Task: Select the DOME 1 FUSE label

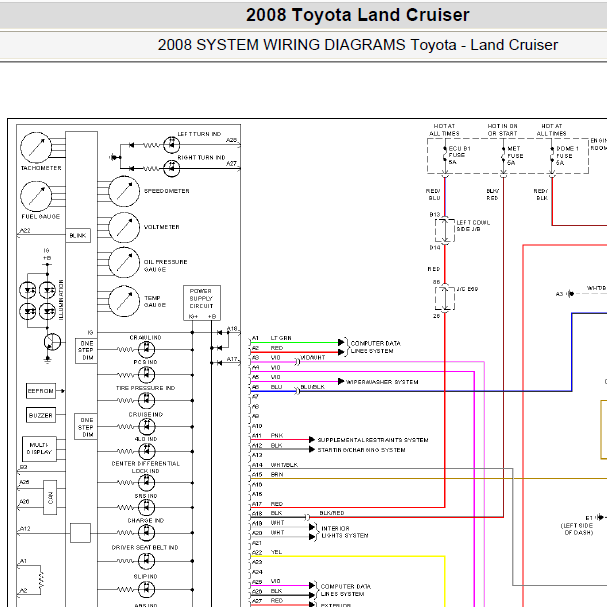Action: click(x=567, y=156)
